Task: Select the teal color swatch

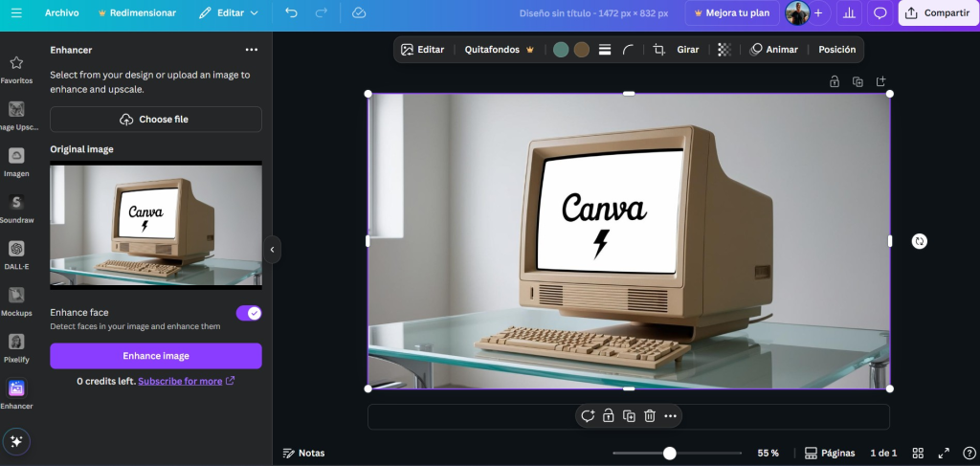Action: [561, 50]
